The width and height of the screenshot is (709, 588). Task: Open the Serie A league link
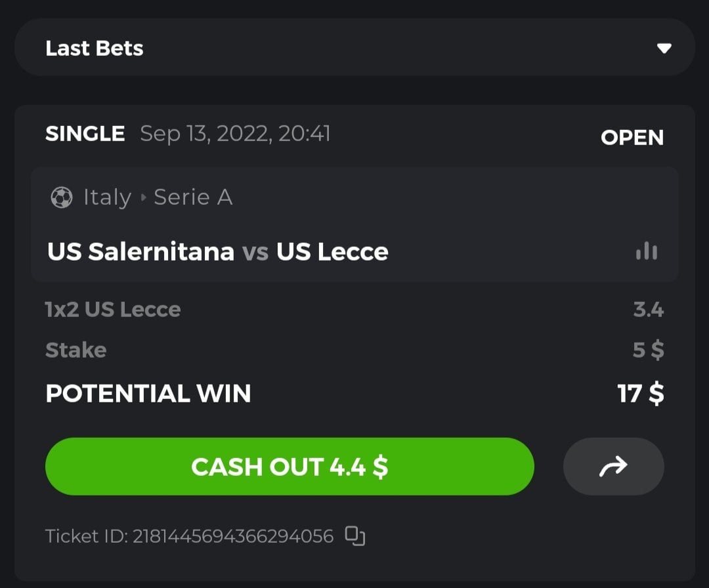pyautogui.click(x=193, y=198)
